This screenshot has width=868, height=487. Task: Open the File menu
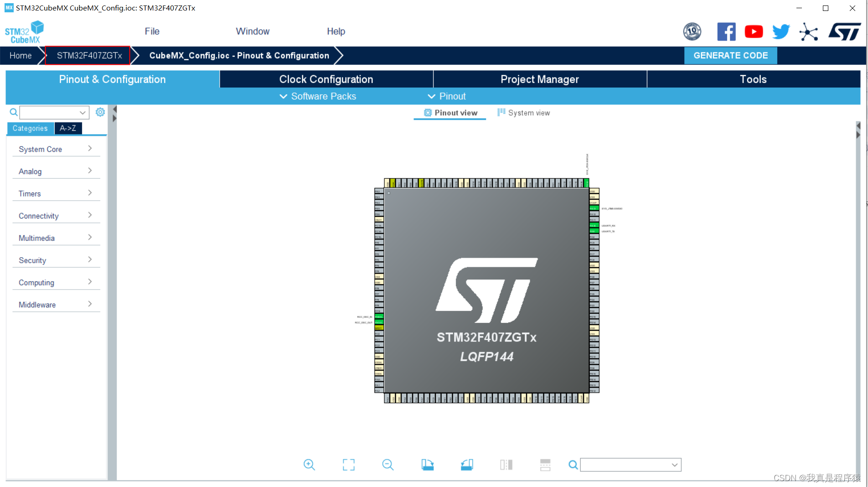pos(152,31)
